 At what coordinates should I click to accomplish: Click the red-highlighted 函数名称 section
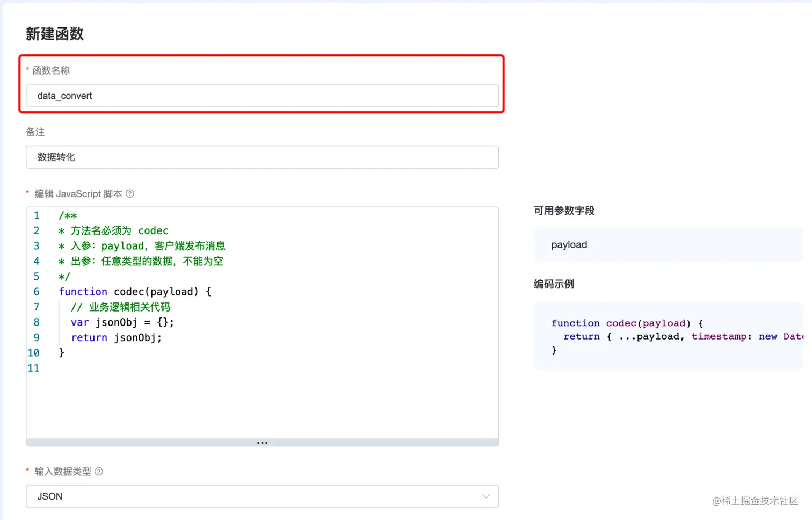click(x=262, y=83)
